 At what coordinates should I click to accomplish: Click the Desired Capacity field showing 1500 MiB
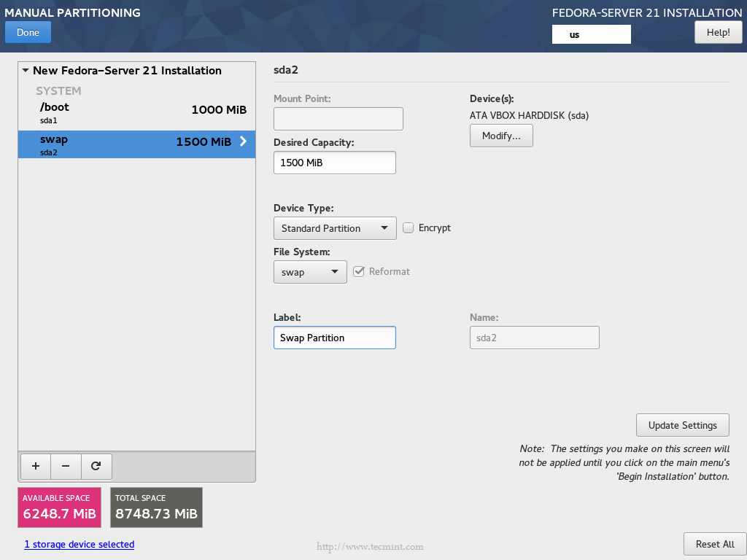click(x=334, y=163)
